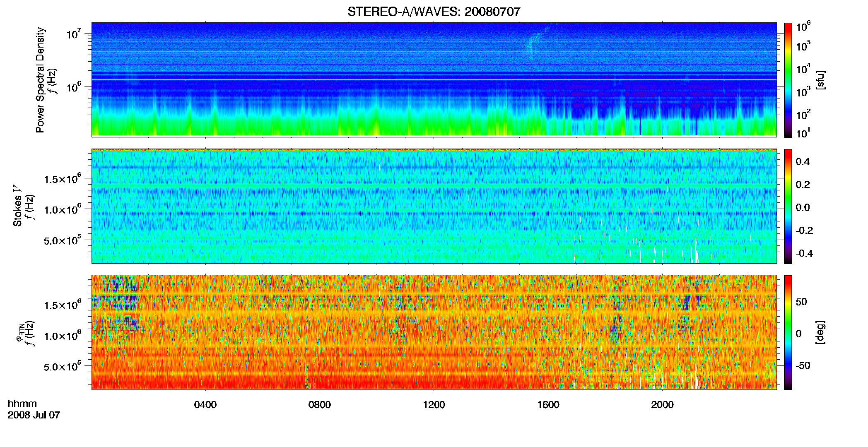This screenshot has height=447, width=868.
Task: Click the title "STEREO-A/WAVES: 20080707"
Action: coord(434,12)
